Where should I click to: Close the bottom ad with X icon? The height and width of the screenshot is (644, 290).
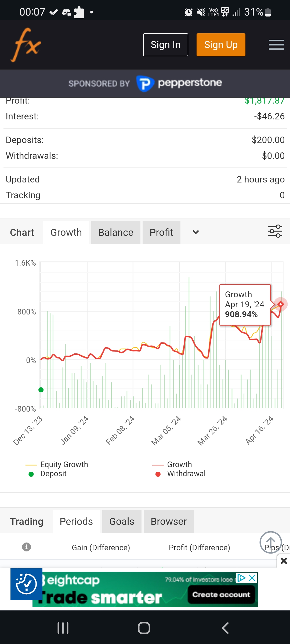(x=284, y=561)
